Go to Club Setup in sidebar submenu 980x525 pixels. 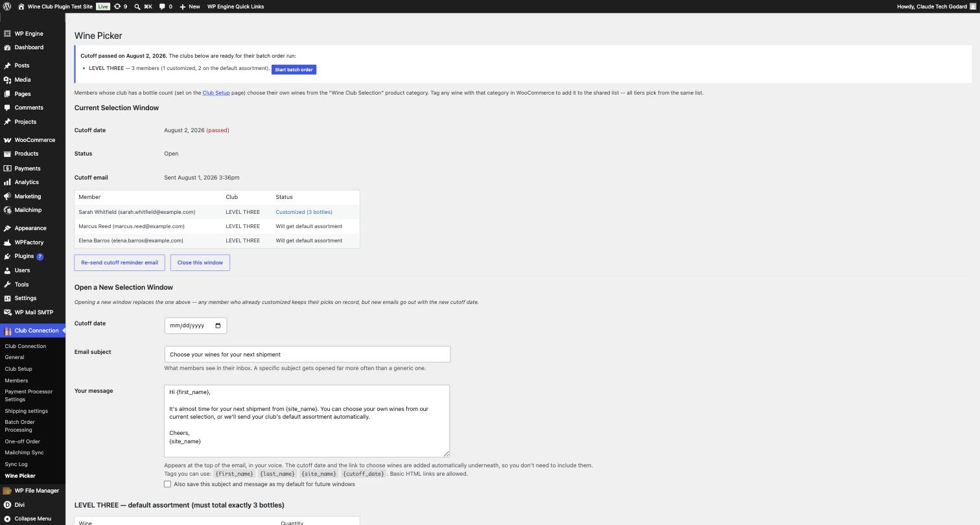point(18,369)
